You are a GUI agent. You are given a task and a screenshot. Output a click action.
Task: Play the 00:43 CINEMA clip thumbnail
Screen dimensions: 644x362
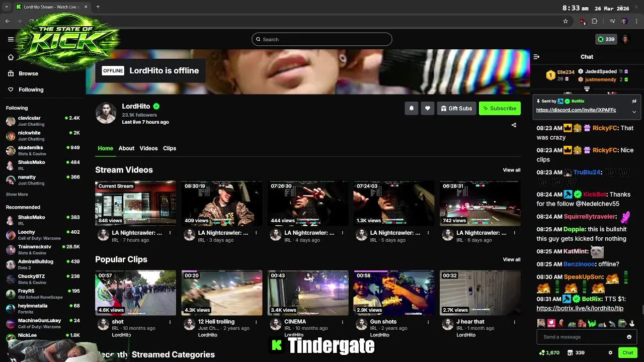[x=308, y=293]
